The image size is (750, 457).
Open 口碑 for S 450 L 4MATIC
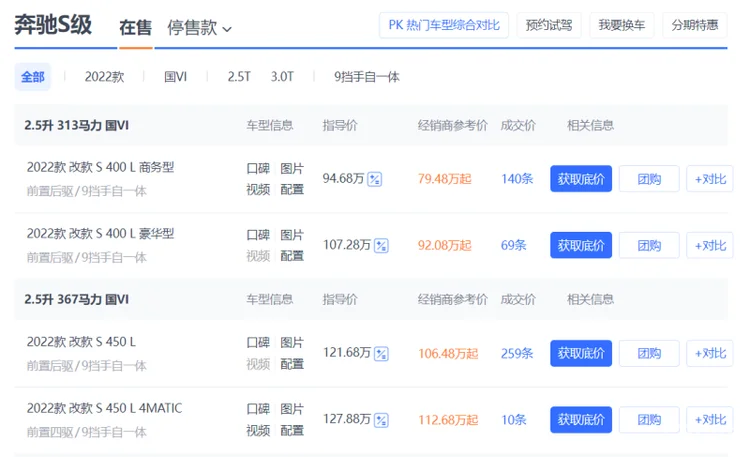tap(258, 409)
